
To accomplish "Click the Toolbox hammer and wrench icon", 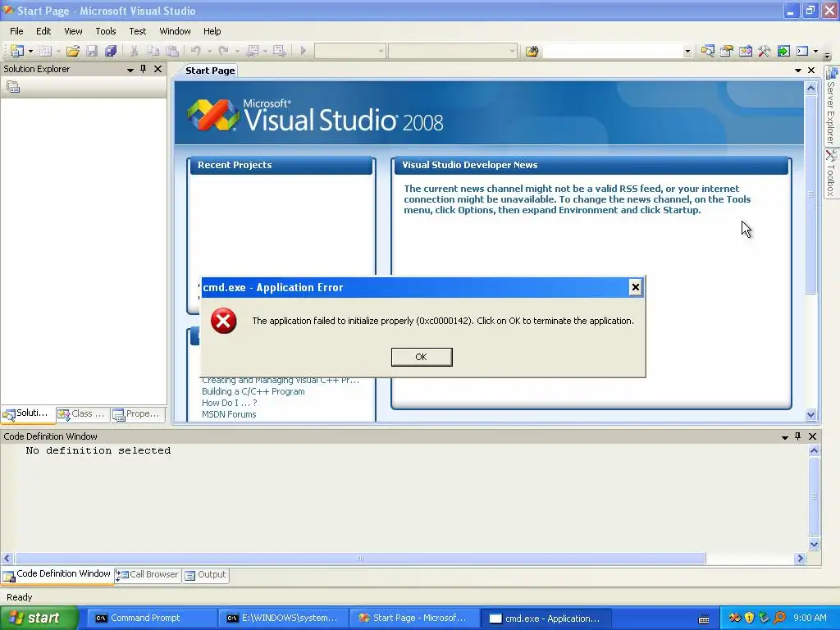I will (765, 51).
